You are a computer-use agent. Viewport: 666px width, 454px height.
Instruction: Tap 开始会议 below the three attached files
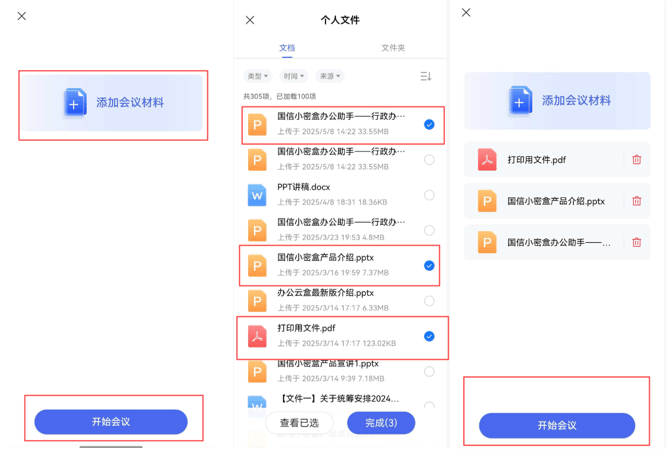click(x=557, y=426)
